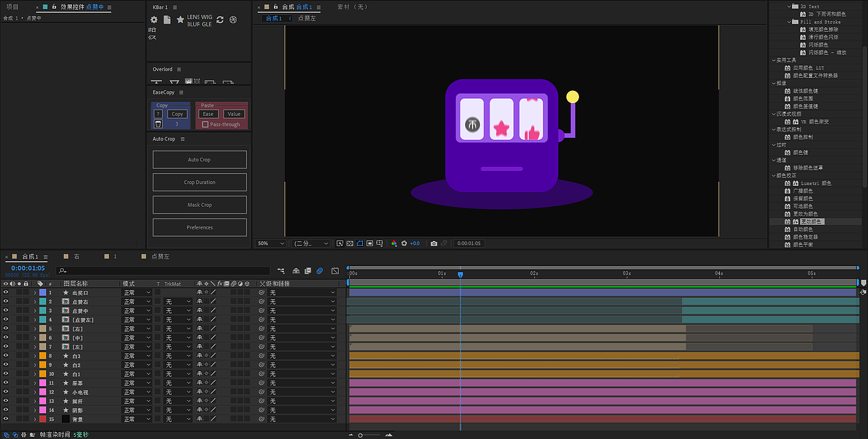
Task: Click the 0:00:01:05 timecode in timeline
Action: point(28,269)
